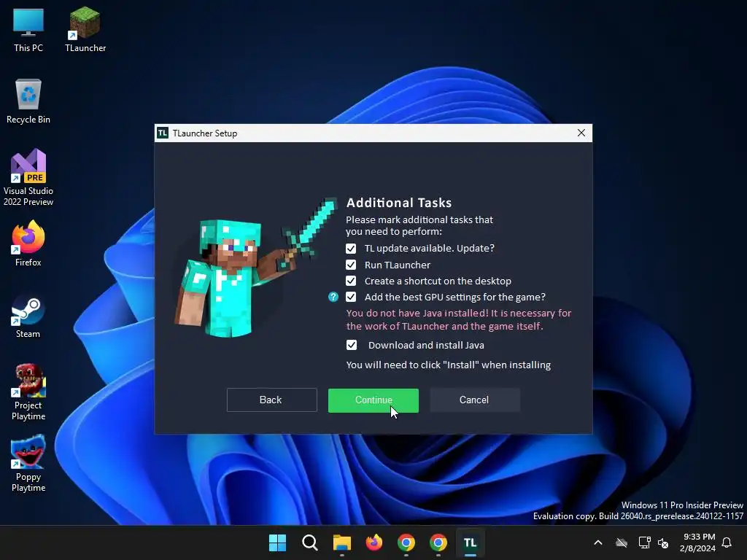Select the TLauncher desktop shortcut
Screen dimensions: 747x560
point(85,29)
